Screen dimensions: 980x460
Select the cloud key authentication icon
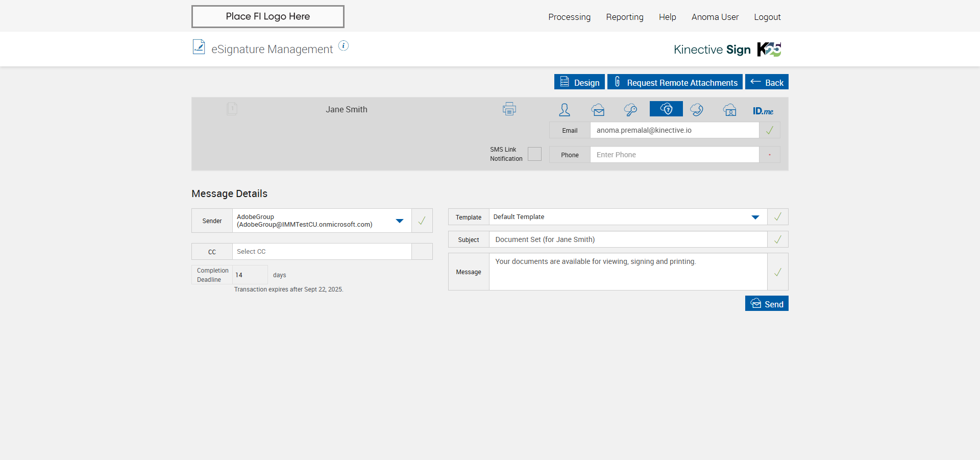tap(630, 110)
